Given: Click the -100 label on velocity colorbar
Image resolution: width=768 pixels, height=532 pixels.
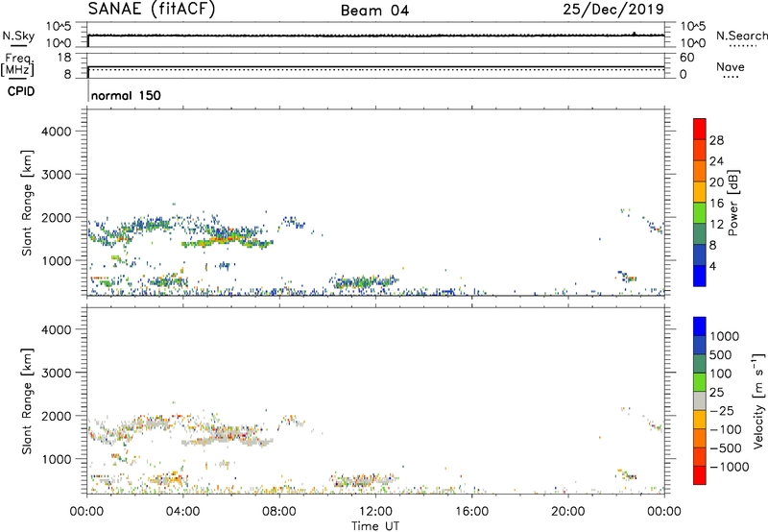Looking at the screenshot, I should 726,429.
